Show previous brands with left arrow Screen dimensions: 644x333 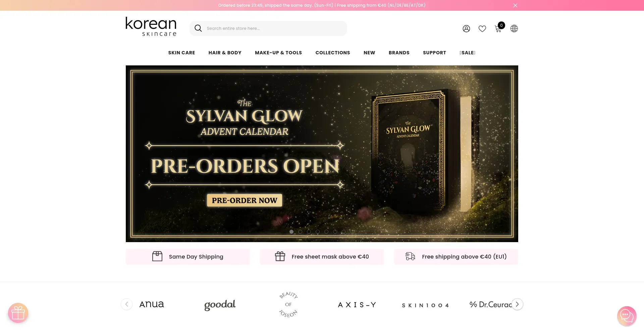click(127, 304)
